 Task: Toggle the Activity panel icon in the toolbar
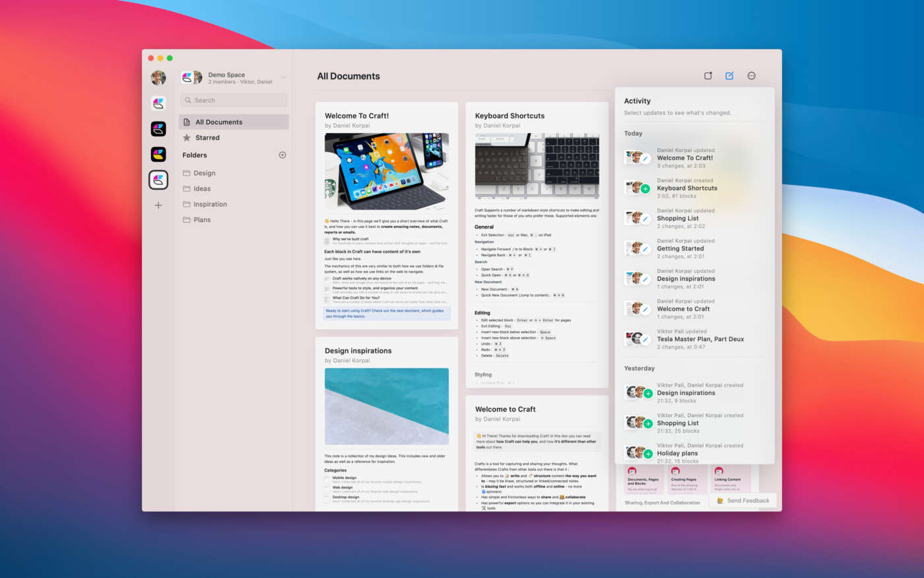pyautogui.click(x=708, y=76)
